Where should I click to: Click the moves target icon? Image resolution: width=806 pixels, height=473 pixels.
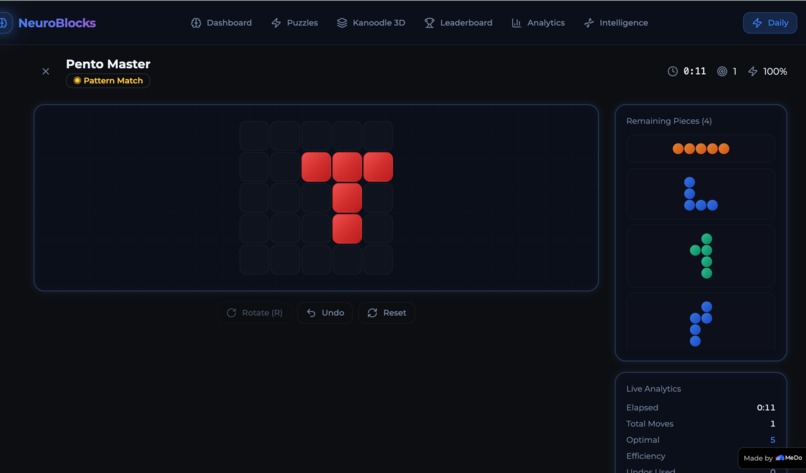(x=722, y=71)
